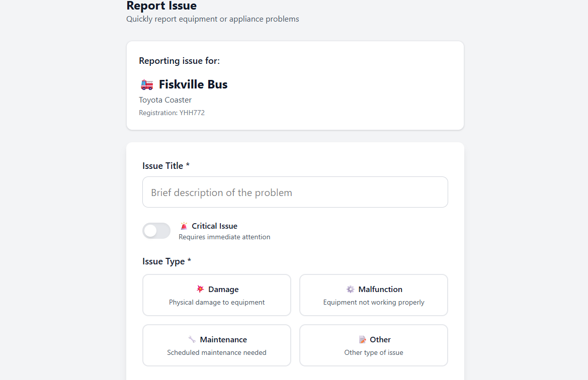Click the Brief description placeholder text
The image size is (588, 380).
221,192
